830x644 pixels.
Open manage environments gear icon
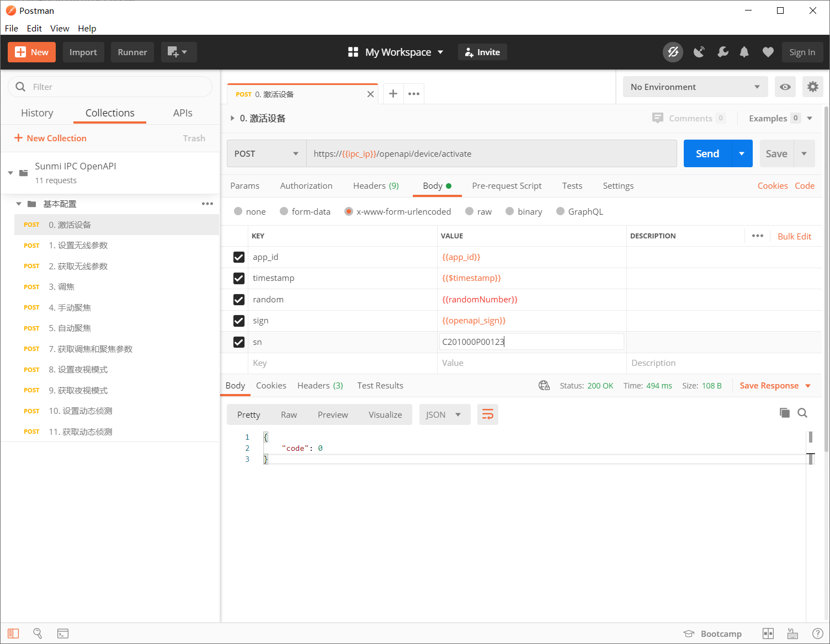pos(813,87)
